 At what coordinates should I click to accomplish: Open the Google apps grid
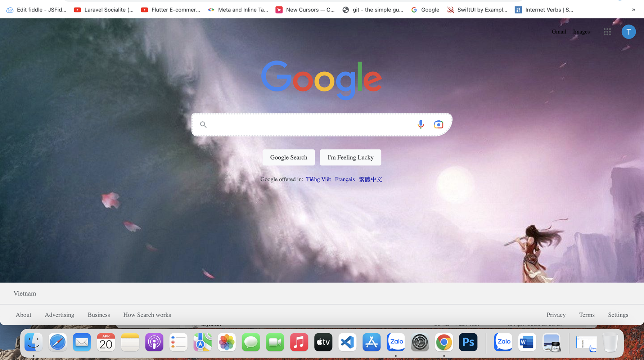pyautogui.click(x=607, y=32)
